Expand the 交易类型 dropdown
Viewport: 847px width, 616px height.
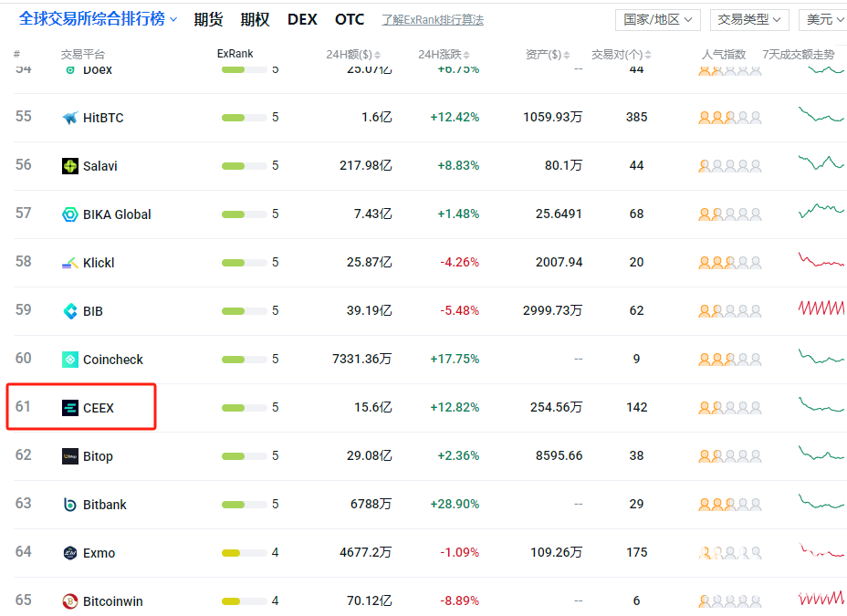click(x=749, y=19)
